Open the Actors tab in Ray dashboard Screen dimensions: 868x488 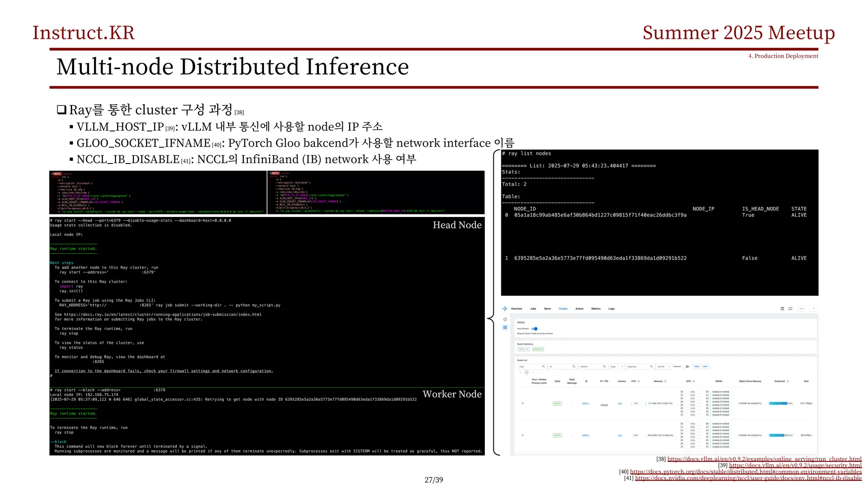[x=579, y=309]
